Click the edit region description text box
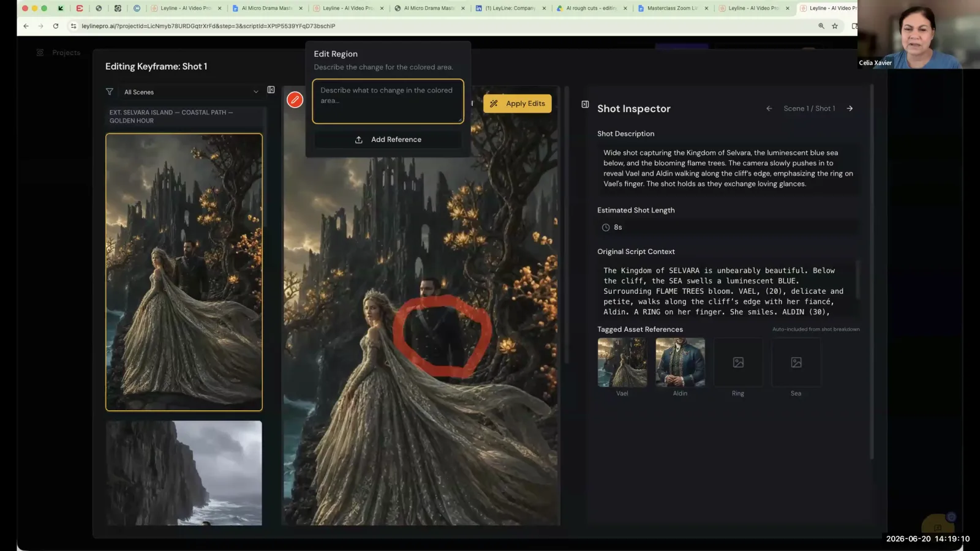980x551 pixels. (388, 101)
